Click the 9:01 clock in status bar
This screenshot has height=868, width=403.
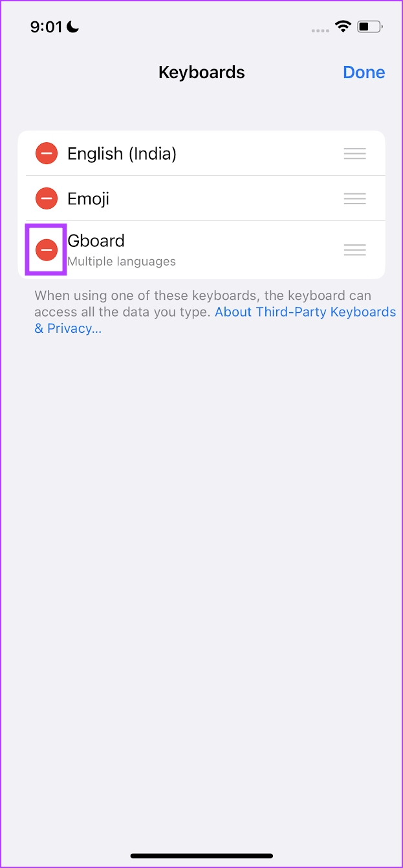tap(46, 26)
